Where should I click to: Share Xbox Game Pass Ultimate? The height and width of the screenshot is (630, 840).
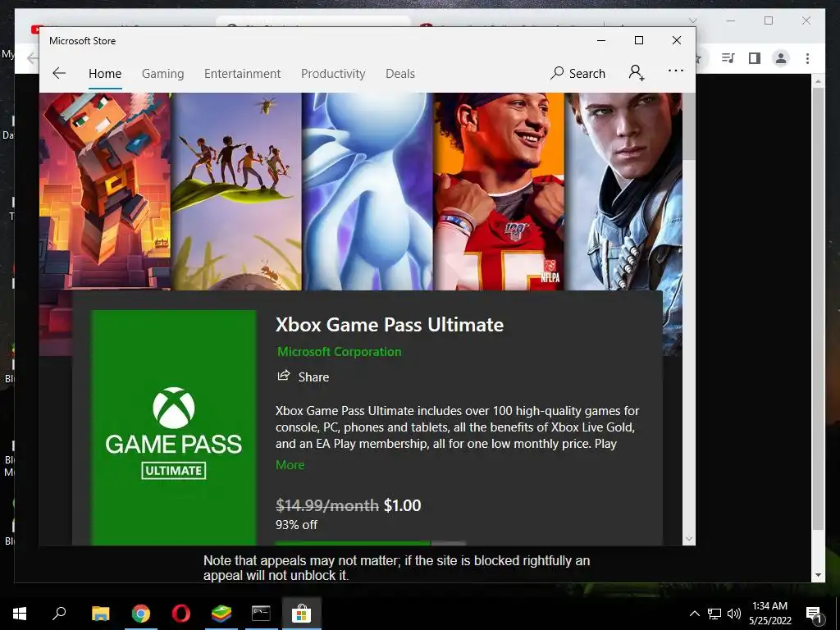pyautogui.click(x=304, y=377)
